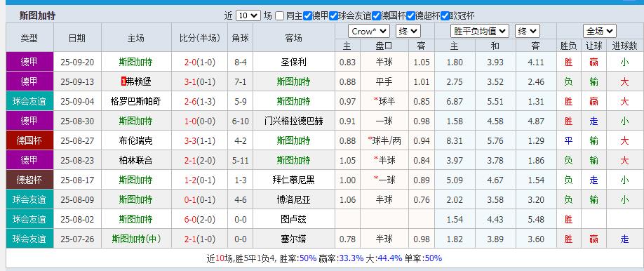Click the 进球数 column header

click(x=624, y=46)
